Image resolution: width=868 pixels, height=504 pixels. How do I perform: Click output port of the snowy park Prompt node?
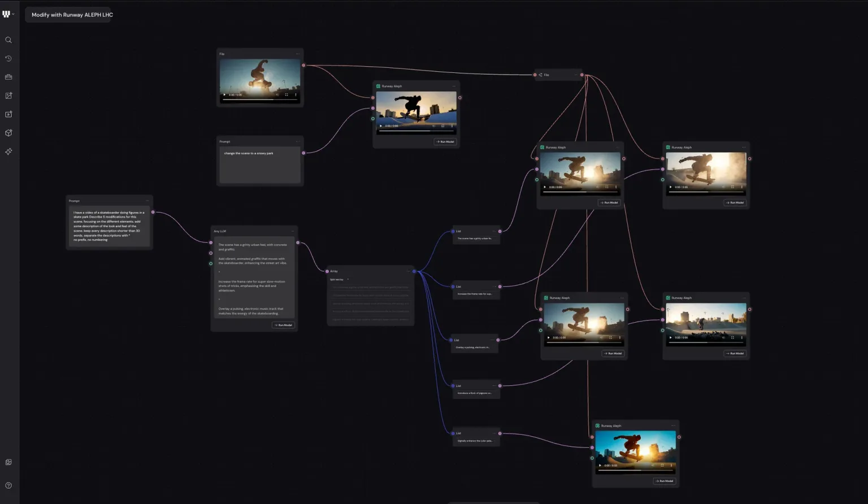303,153
